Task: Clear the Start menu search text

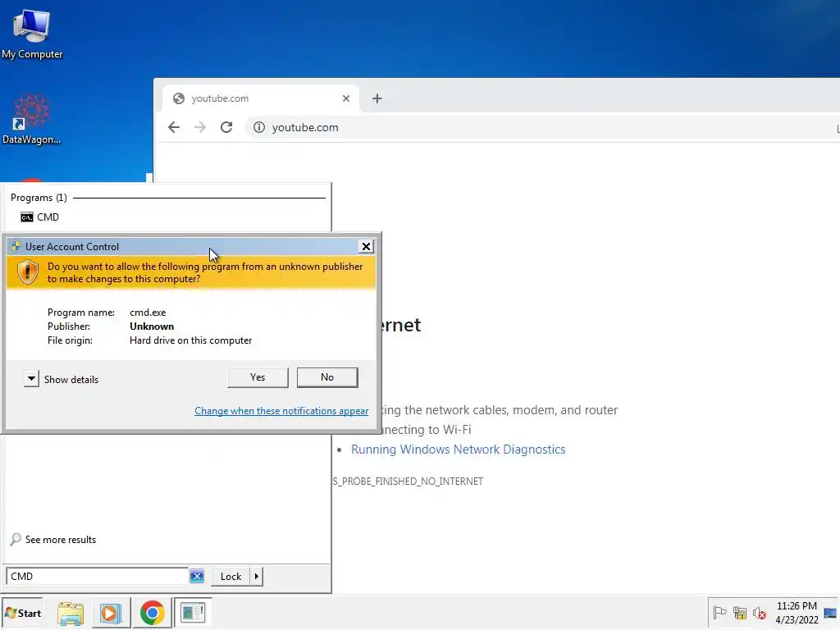Action: [x=197, y=577]
